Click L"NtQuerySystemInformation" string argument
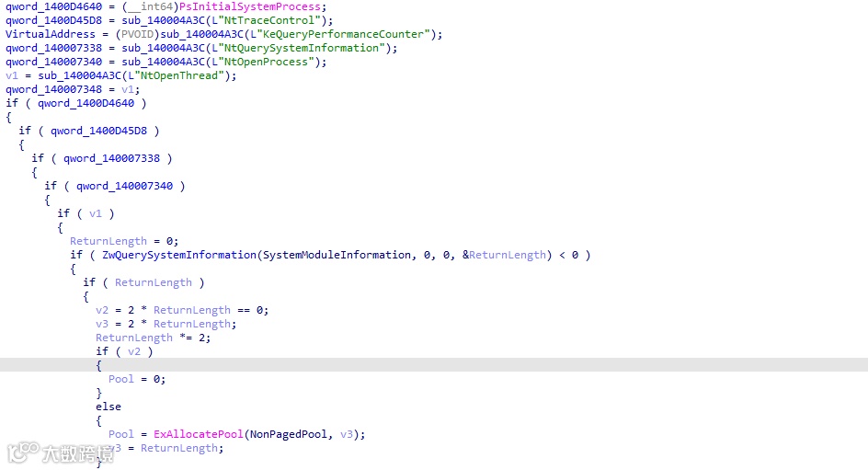 [298, 48]
